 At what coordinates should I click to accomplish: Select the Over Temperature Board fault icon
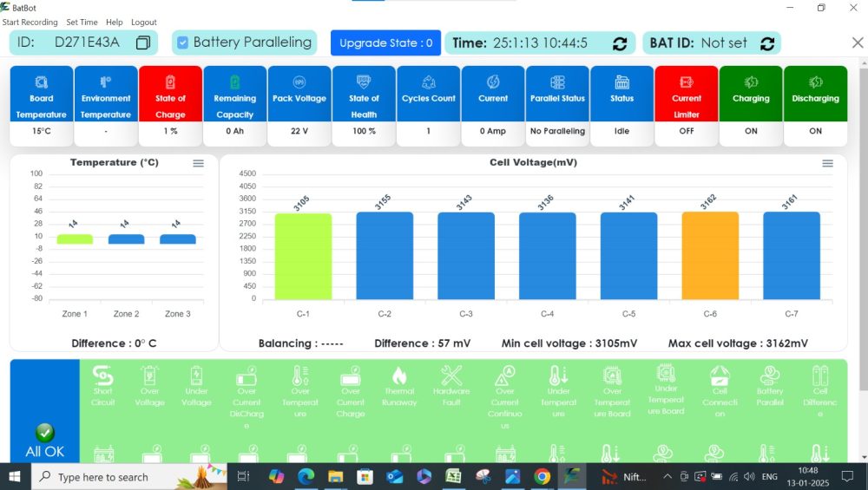(612, 376)
